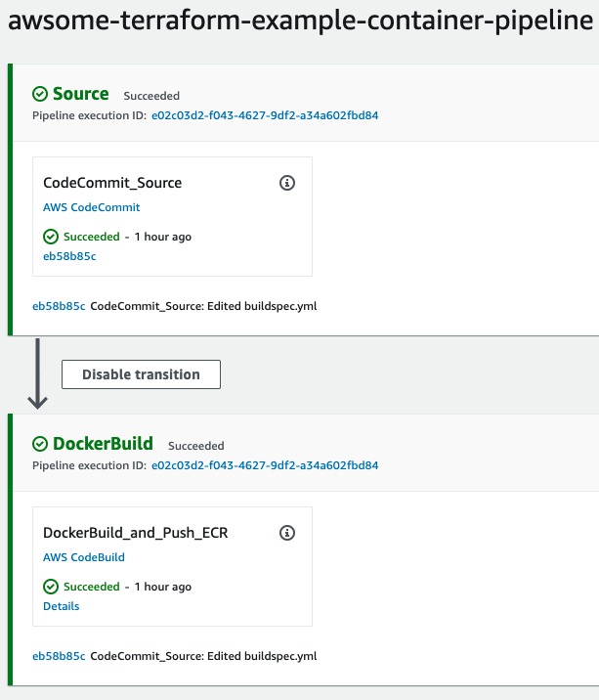599x700 pixels.
Task: Click the DockerBuild_and_Push_ECR action name
Action: pos(136,533)
